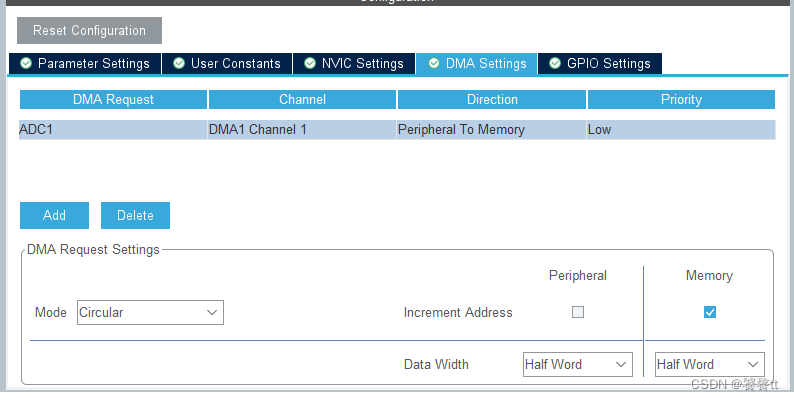Click the green check icon on NVIC Settings
794x400 pixels.
pyautogui.click(x=310, y=63)
